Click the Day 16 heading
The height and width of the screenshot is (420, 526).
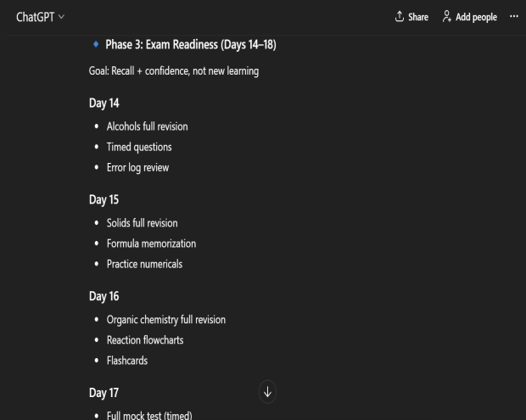click(x=104, y=296)
